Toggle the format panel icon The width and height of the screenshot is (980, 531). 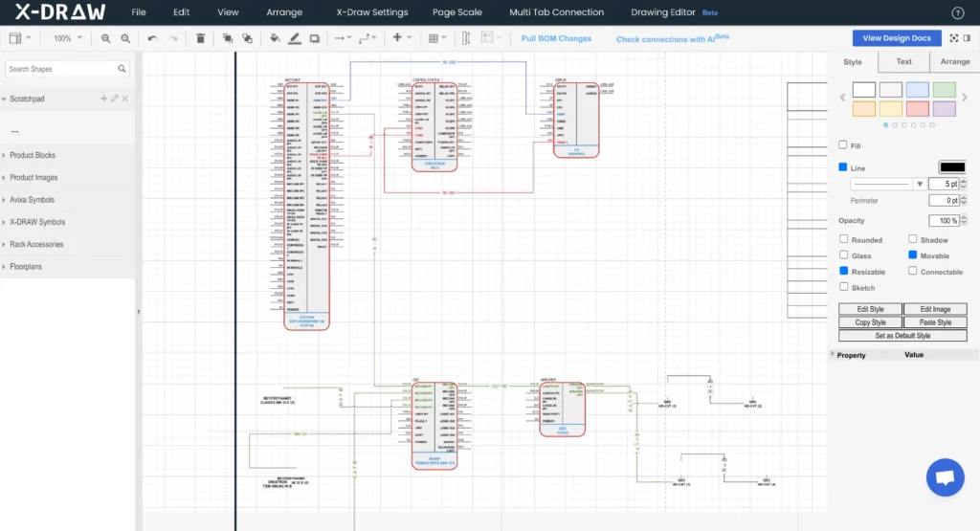tap(967, 38)
